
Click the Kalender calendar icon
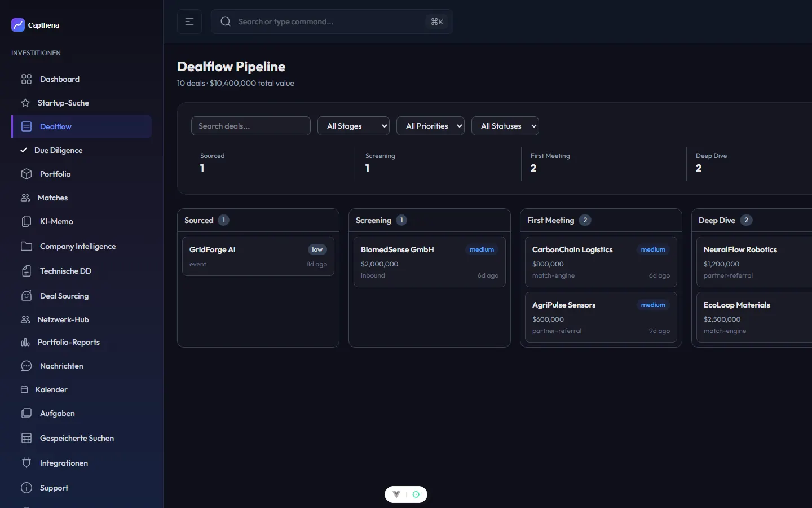[x=24, y=389]
